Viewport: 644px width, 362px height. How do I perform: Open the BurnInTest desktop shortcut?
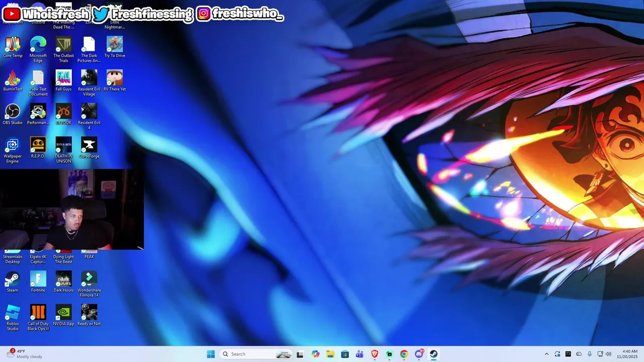point(13,81)
